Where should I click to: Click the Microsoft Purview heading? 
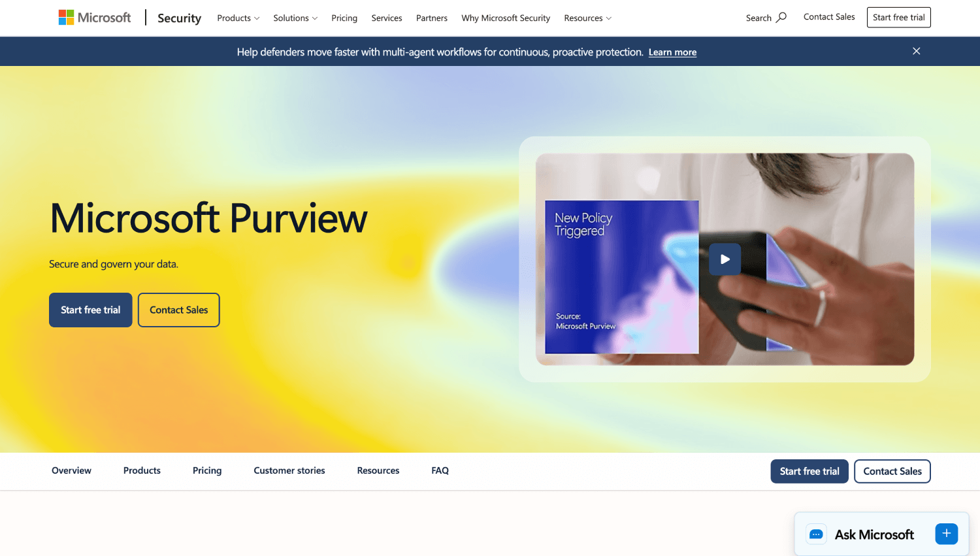209,218
